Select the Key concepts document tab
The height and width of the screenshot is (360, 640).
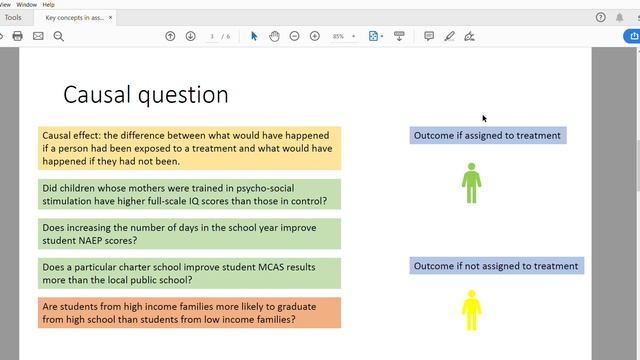(74, 18)
